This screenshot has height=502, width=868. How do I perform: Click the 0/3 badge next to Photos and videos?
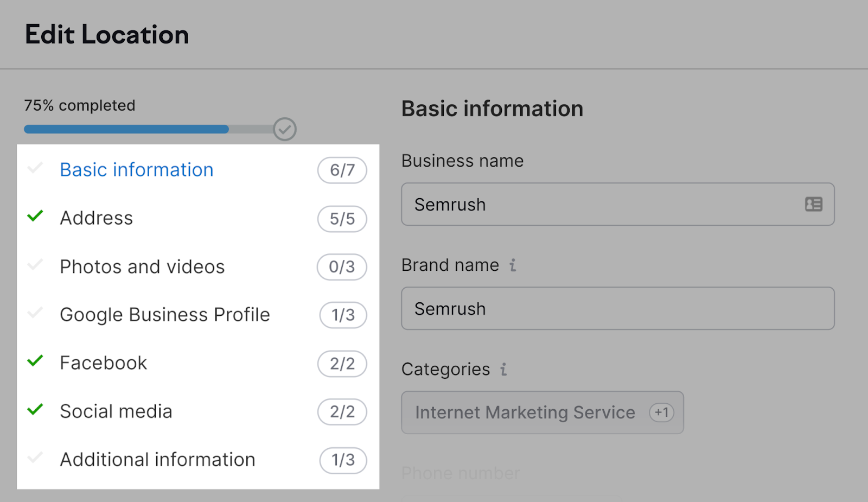point(342,267)
